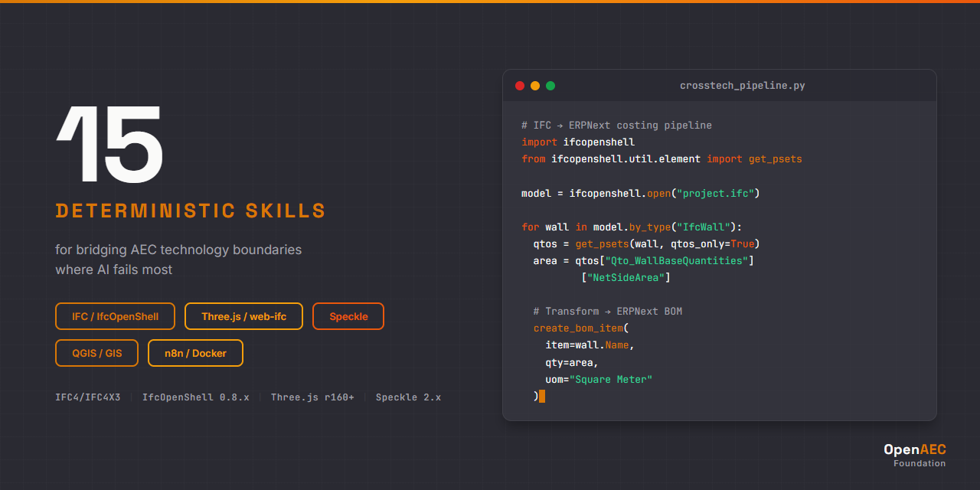This screenshot has width=980, height=490.
Task: Click the DETERMINISTIC SKILLS heading
Action: click(x=191, y=211)
